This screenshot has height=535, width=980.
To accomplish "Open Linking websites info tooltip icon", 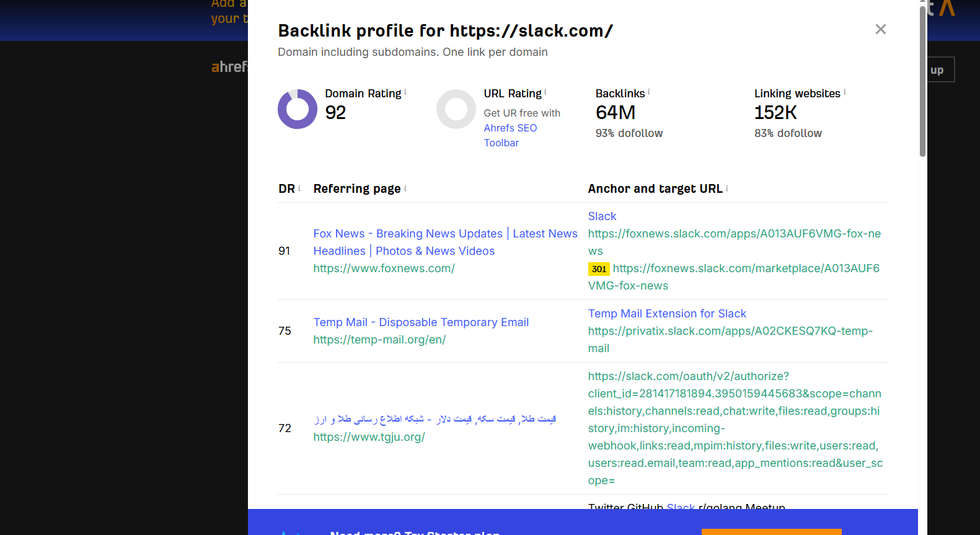I will coord(845,91).
